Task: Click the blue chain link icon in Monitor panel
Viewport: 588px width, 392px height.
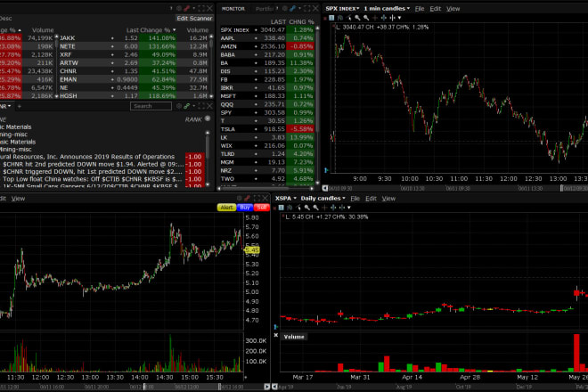Action: pos(293,8)
